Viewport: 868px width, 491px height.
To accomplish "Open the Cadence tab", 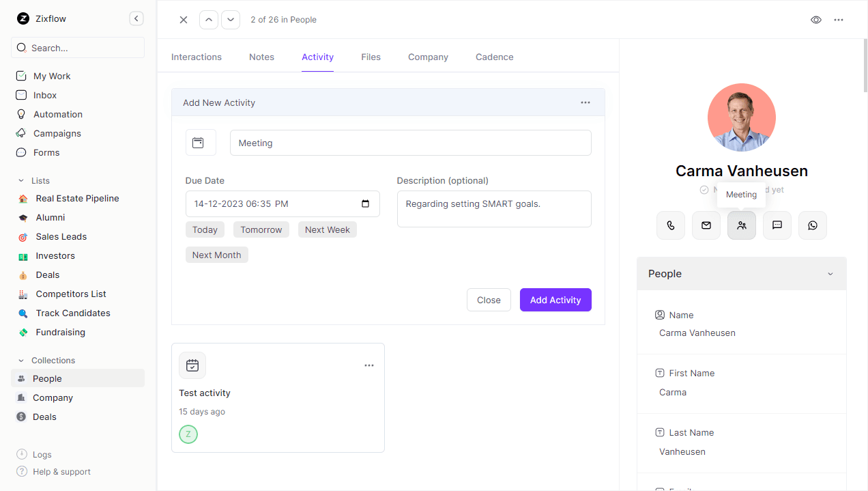I will click(494, 57).
